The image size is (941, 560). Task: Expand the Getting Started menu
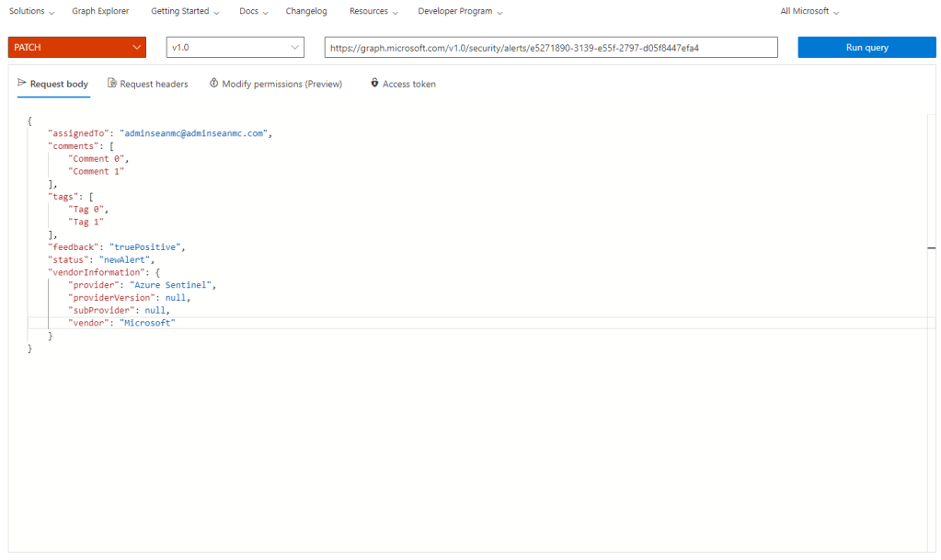(185, 11)
